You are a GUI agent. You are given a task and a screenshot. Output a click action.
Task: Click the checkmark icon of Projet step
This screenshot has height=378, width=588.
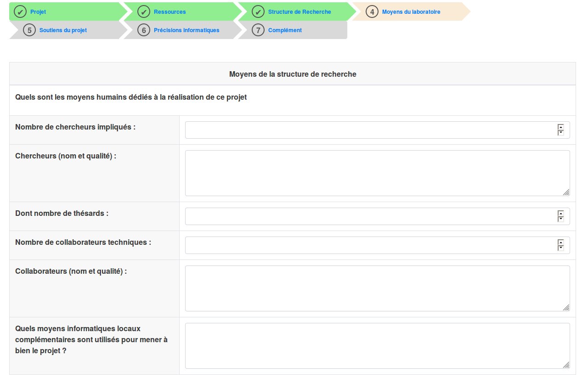coord(20,11)
